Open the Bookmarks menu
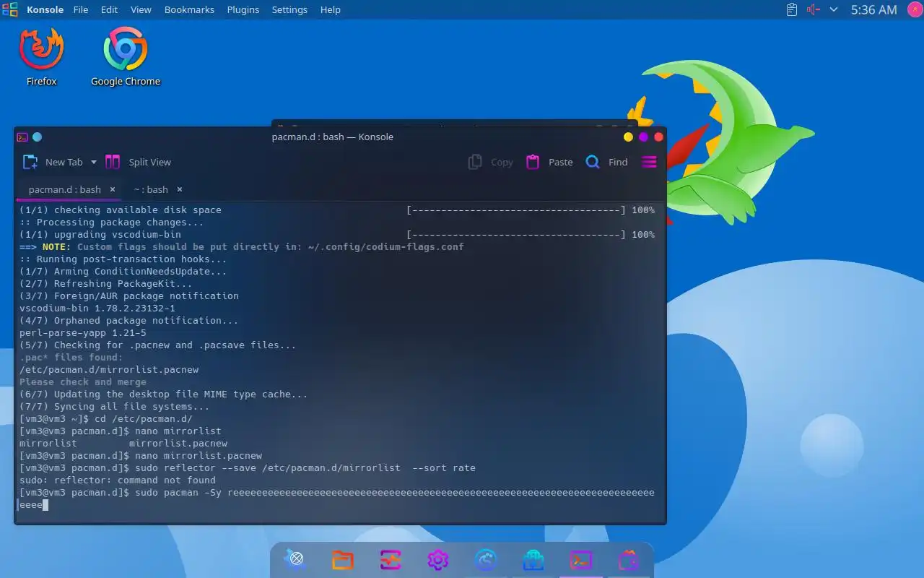This screenshot has width=924, height=578. coord(189,9)
